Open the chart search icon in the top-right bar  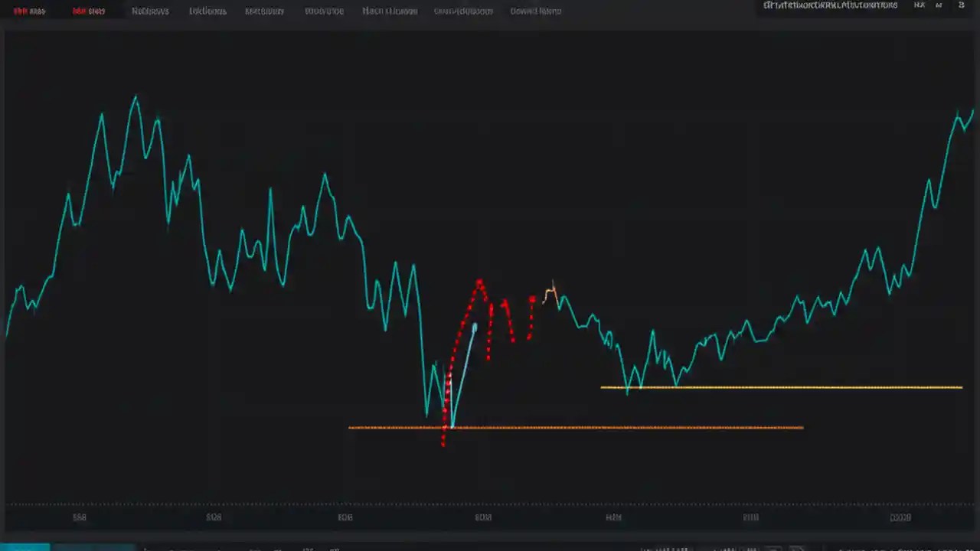tap(920, 5)
